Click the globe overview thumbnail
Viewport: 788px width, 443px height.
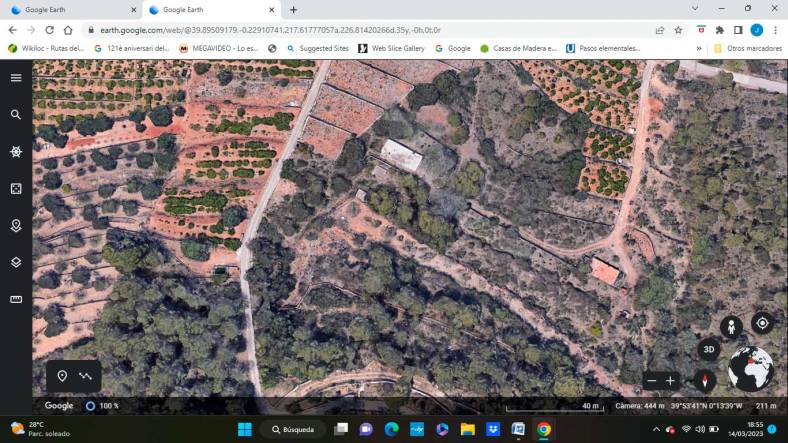coord(750,369)
